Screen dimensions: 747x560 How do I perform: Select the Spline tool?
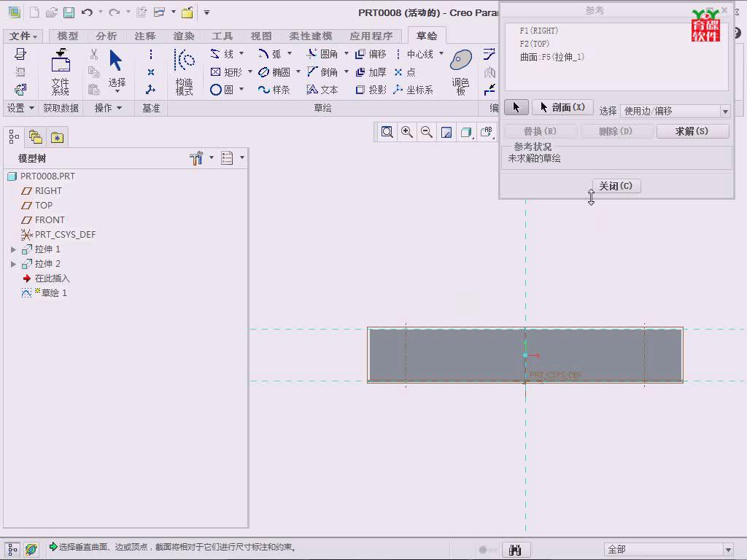click(x=274, y=90)
